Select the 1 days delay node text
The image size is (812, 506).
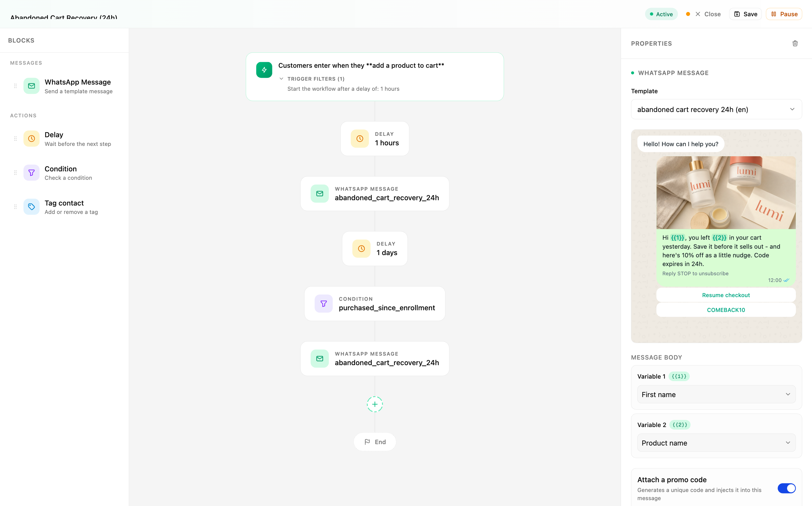tap(387, 253)
